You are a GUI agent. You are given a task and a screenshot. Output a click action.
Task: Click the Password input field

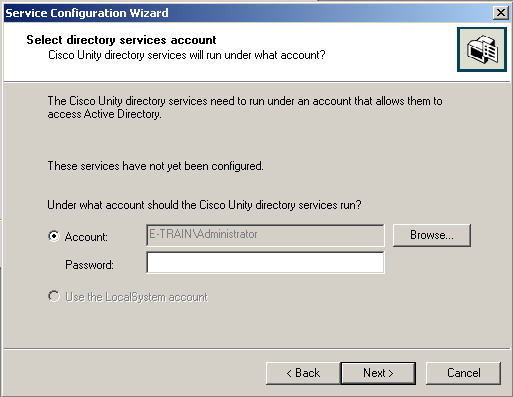(x=265, y=263)
